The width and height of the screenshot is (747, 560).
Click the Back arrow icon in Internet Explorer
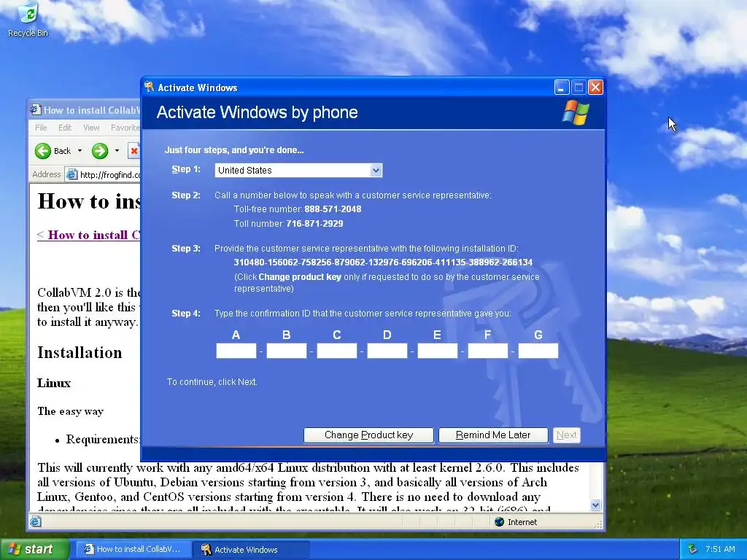point(43,151)
